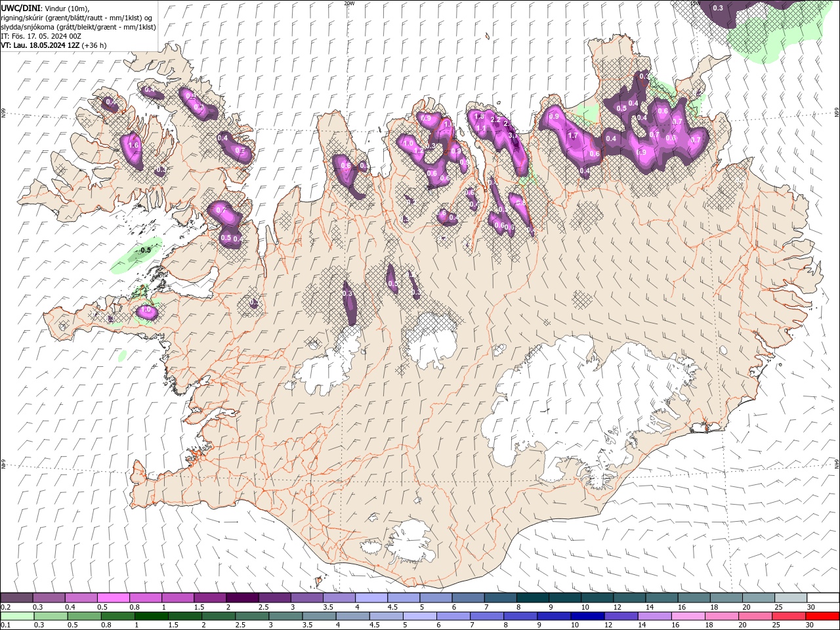Click the 1.0 value on Snæfellsnes peninsula in the west

[x=146, y=310]
